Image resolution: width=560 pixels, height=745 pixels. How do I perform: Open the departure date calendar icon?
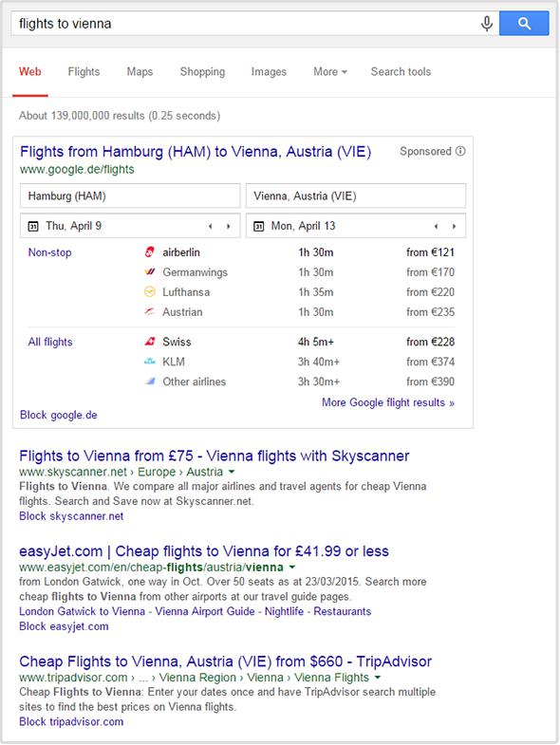33,226
